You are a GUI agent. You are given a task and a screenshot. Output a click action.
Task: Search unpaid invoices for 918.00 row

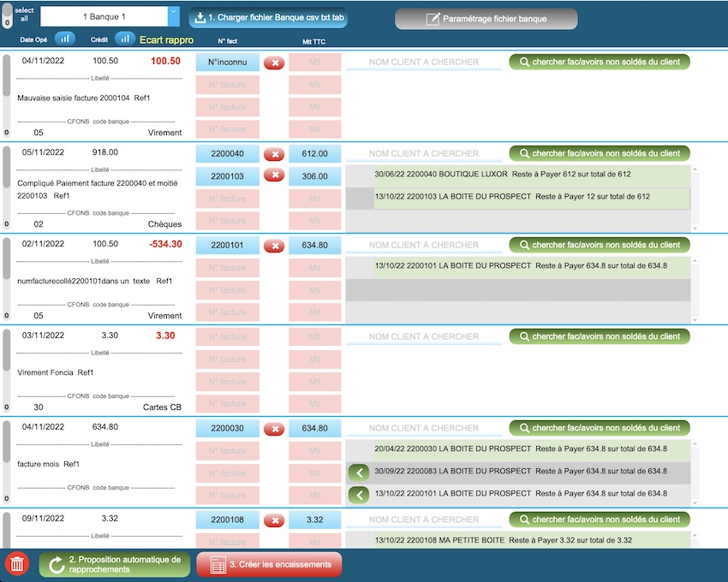(600, 153)
